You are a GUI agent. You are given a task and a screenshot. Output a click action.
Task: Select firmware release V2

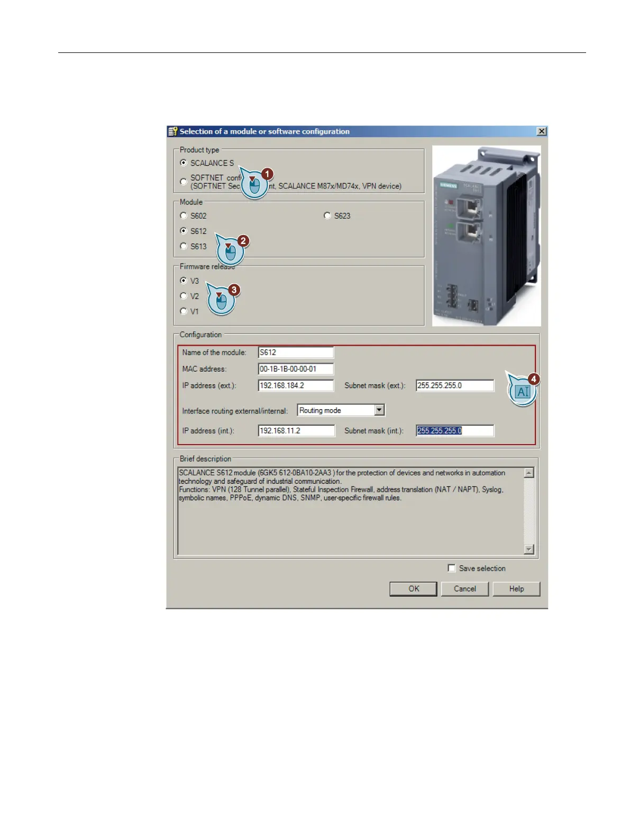[184, 296]
